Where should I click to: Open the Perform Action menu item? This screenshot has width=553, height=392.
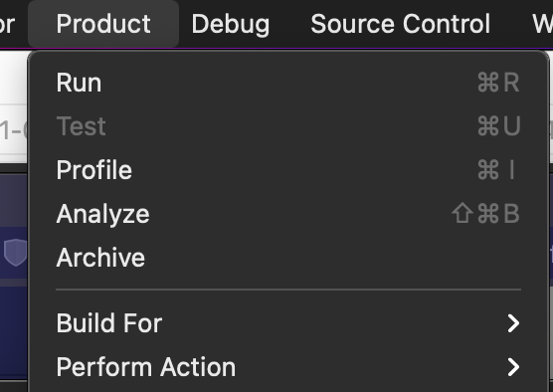288,367
